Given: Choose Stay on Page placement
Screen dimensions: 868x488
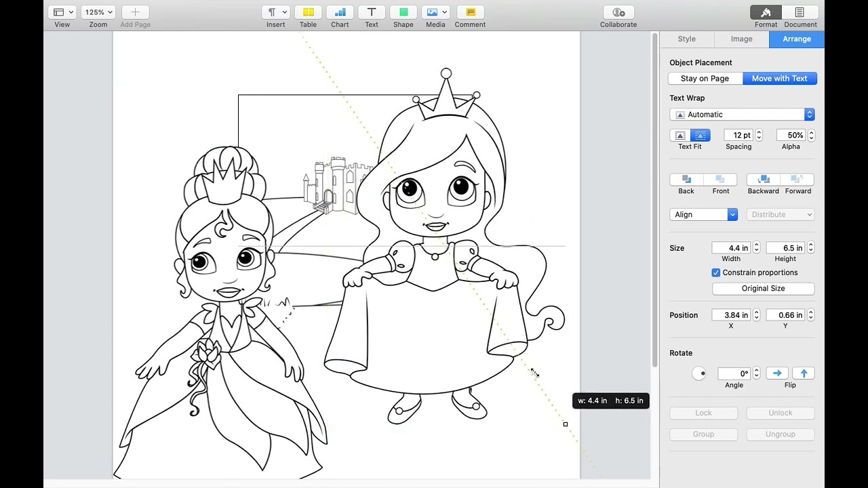Looking at the screenshot, I should (x=705, y=79).
